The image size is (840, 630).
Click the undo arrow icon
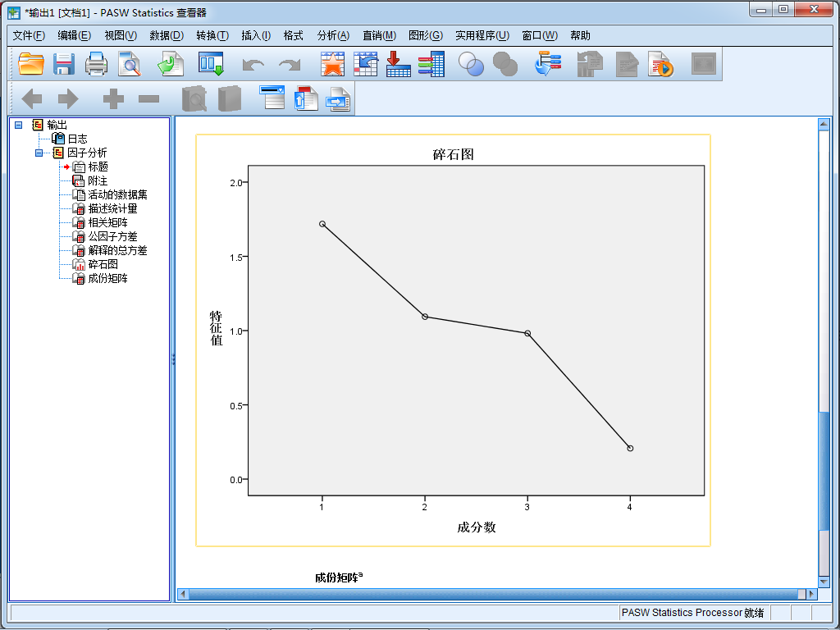click(253, 65)
